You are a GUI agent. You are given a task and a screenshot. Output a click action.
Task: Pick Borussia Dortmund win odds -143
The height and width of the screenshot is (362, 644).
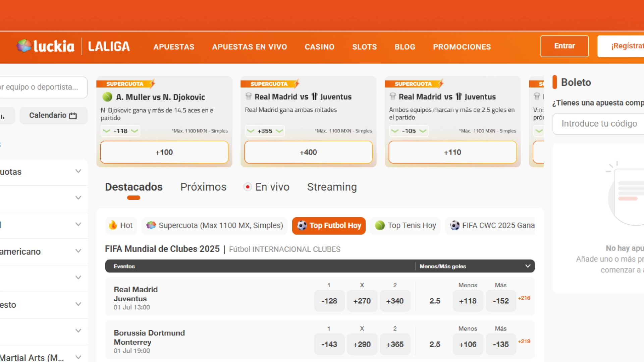[329, 344]
